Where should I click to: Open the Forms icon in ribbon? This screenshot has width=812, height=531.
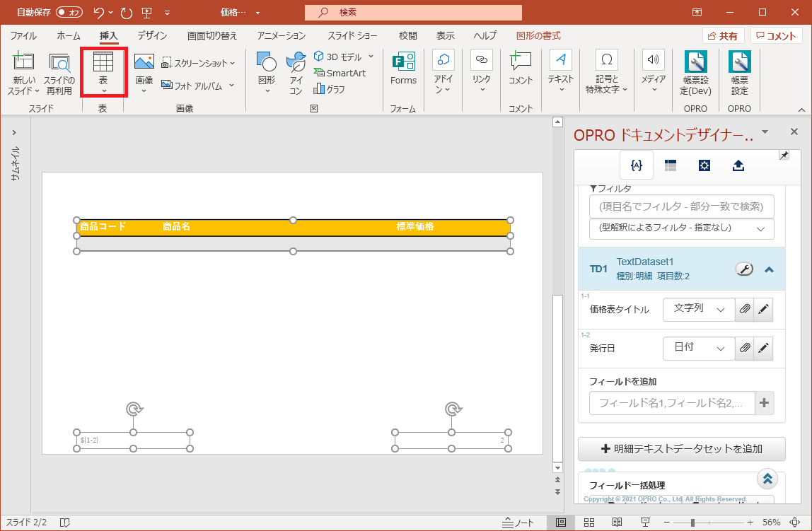[403, 69]
